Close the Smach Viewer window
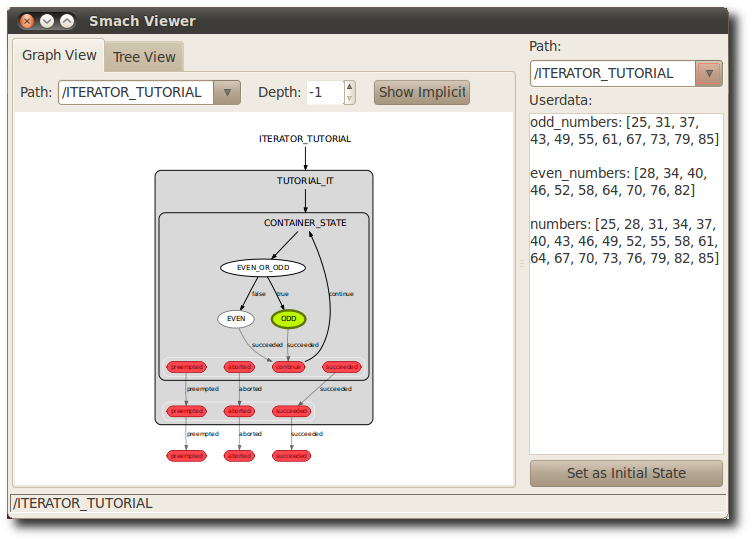 tap(26, 21)
